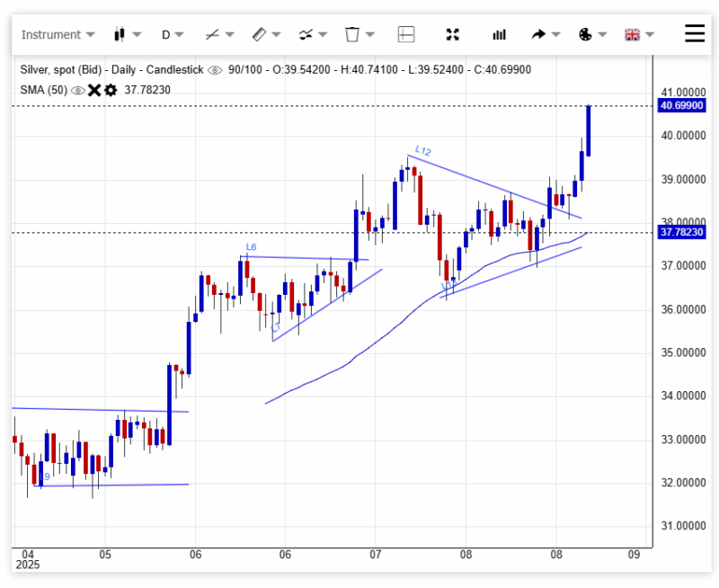This screenshot has width=719, height=588.
Task: Click the share arrow icon
Action: tap(546, 35)
